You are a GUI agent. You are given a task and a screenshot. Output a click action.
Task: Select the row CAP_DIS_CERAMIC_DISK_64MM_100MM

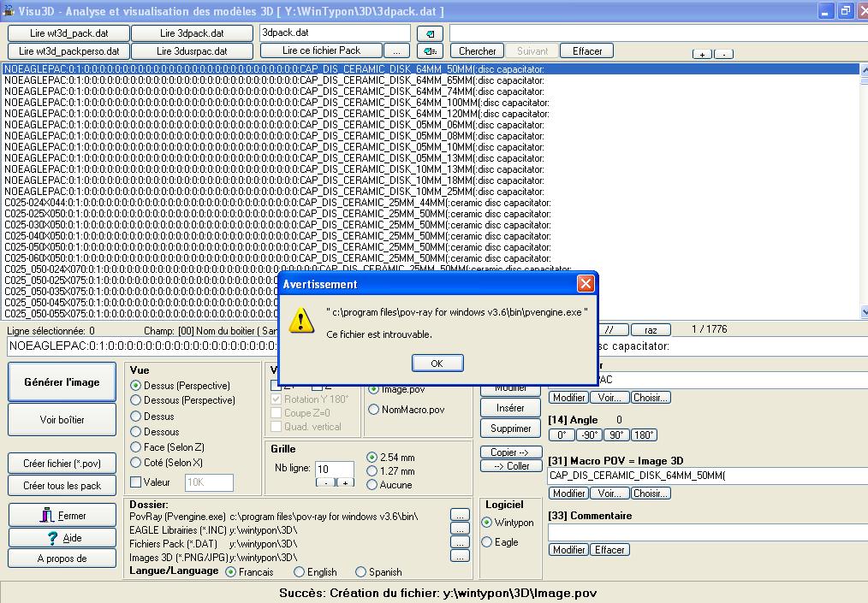click(431, 103)
